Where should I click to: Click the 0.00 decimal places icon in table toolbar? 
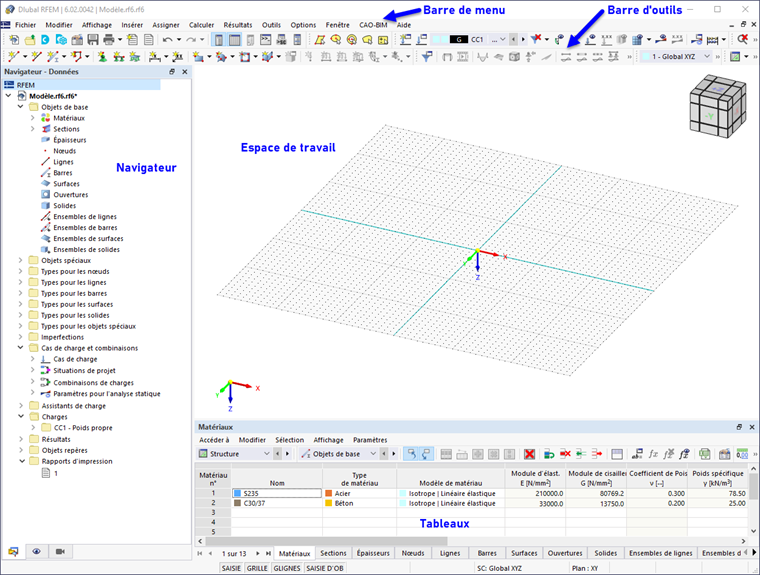[x=742, y=454]
